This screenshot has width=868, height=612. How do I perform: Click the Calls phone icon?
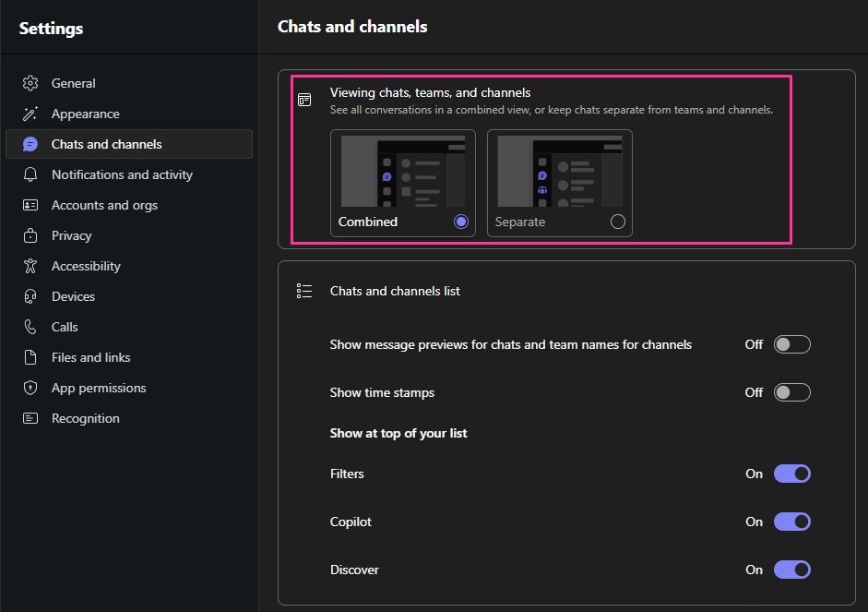pos(30,327)
